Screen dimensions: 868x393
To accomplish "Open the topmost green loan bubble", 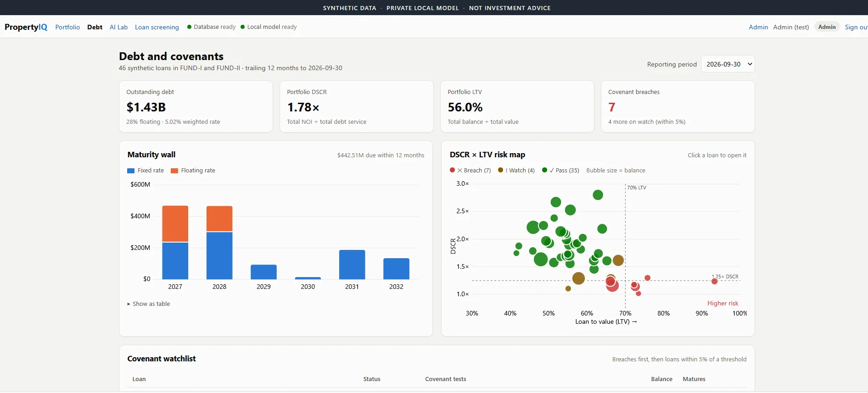I will point(598,195).
